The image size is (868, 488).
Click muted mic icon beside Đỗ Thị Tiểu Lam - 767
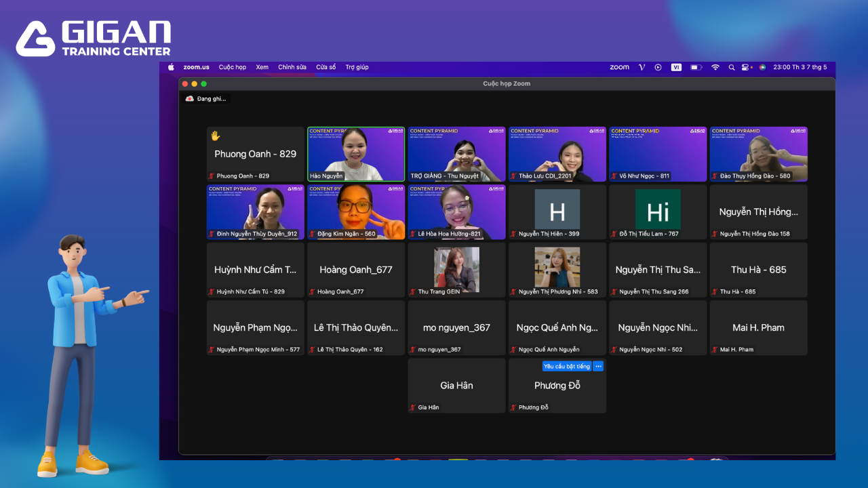point(614,234)
